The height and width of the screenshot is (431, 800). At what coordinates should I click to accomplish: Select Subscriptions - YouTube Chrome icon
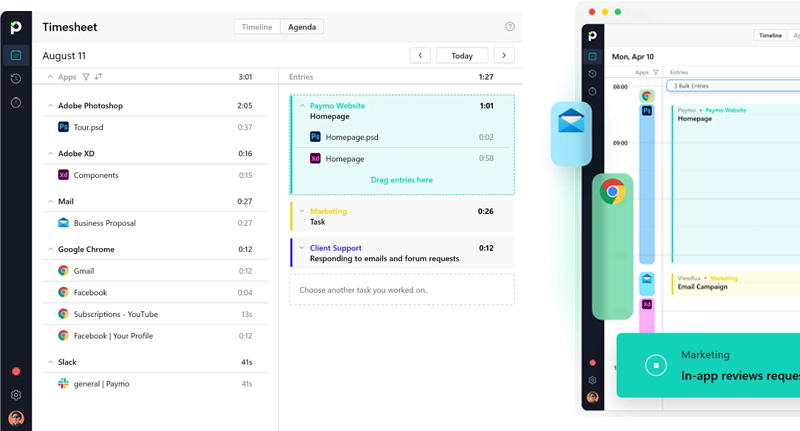tap(63, 314)
